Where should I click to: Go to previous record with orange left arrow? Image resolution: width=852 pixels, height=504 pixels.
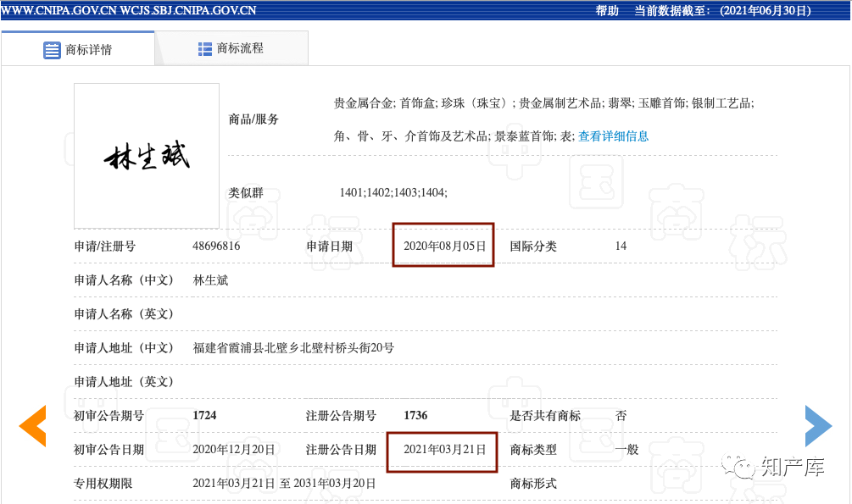32,426
